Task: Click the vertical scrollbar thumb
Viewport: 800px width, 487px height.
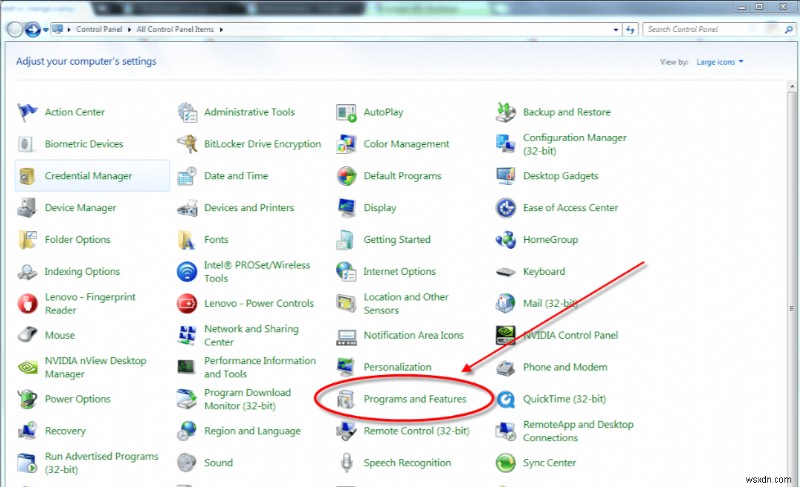Action: click(792, 308)
